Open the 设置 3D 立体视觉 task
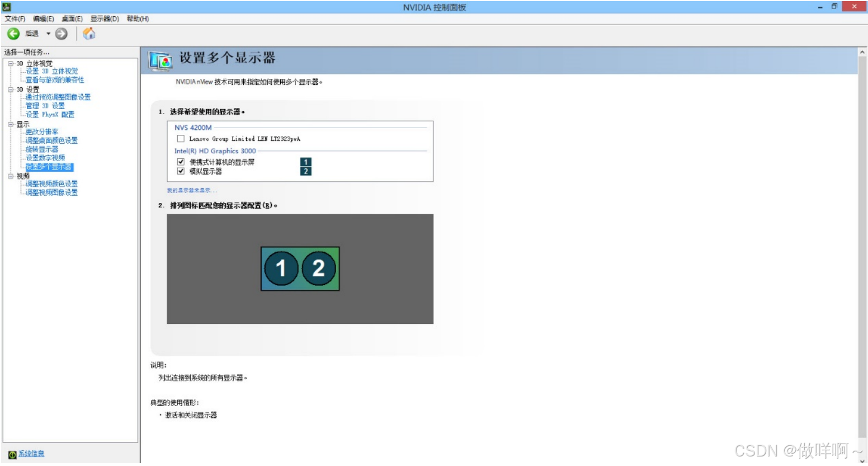This screenshot has height=466, width=868. 52,71
